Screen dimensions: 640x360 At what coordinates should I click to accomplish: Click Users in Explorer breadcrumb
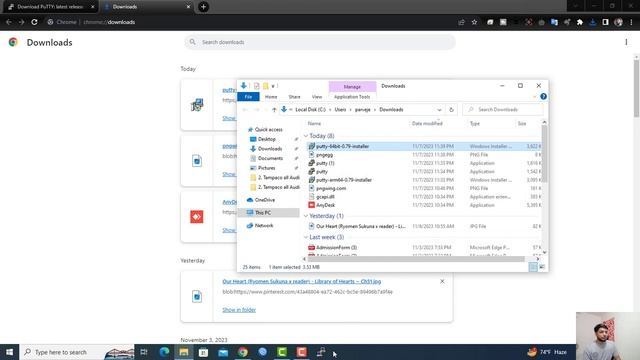340,109
